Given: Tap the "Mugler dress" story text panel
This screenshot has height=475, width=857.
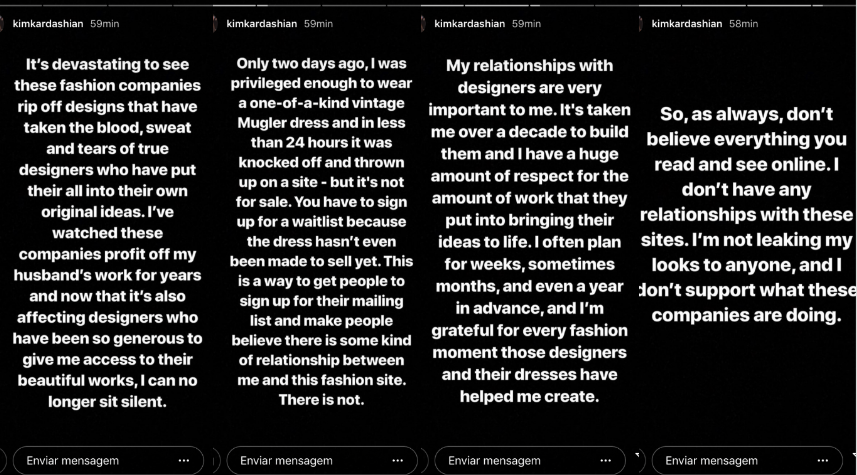Looking at the screenshot, I should (321, 232).
